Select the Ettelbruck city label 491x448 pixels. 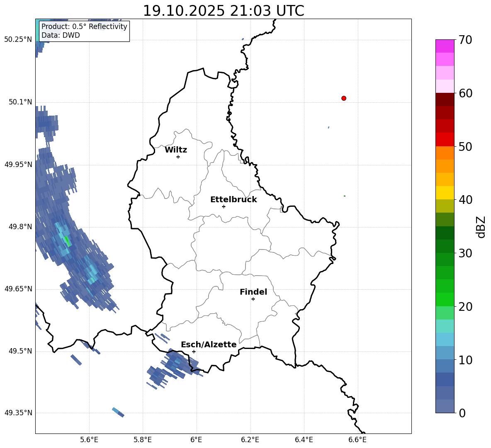233,200
